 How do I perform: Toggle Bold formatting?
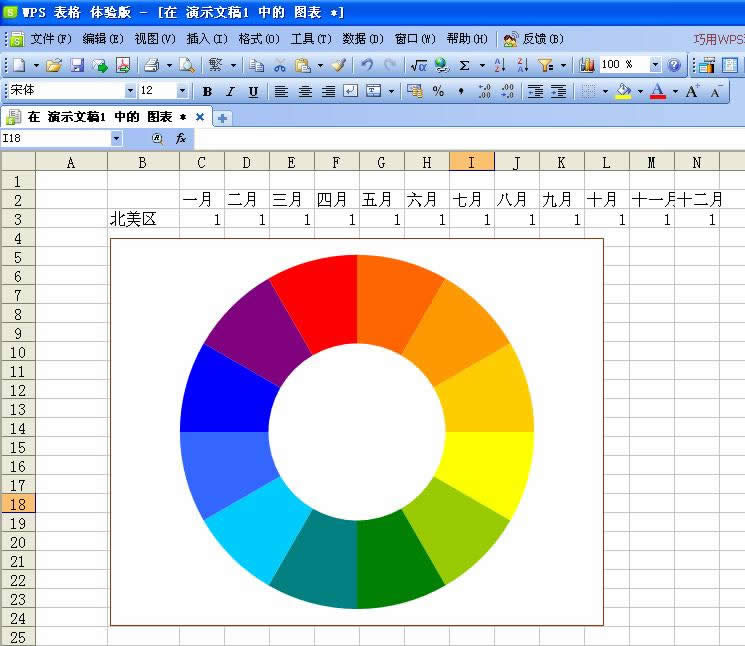point(207,91)
